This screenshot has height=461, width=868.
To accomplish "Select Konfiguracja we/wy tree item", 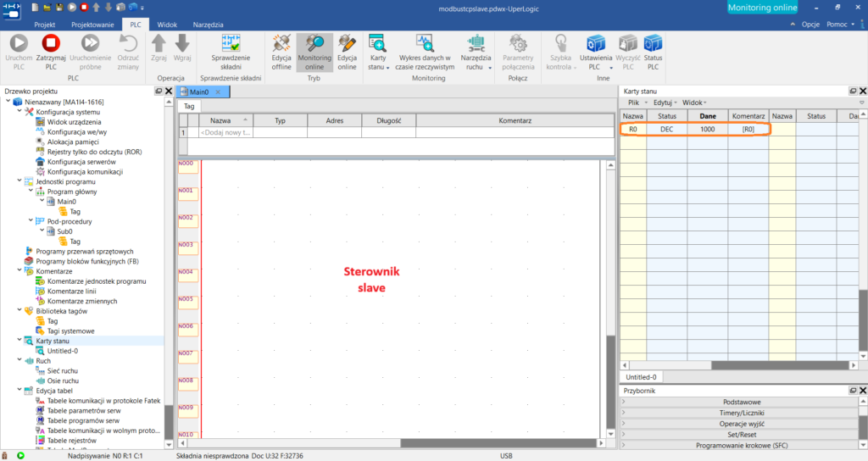I will tap(77, 131).
